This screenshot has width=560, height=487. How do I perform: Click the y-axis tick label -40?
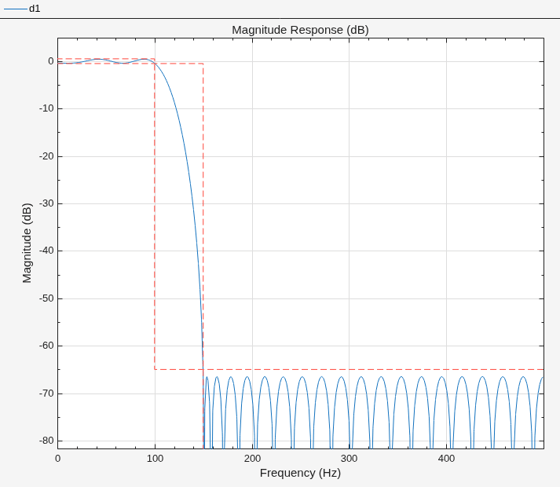(46, 251)
